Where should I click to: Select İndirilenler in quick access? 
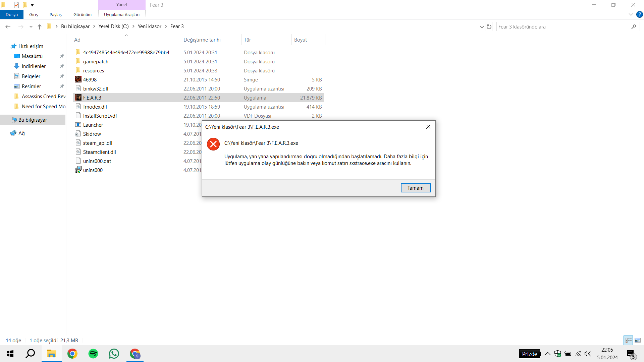click(34, 66)
